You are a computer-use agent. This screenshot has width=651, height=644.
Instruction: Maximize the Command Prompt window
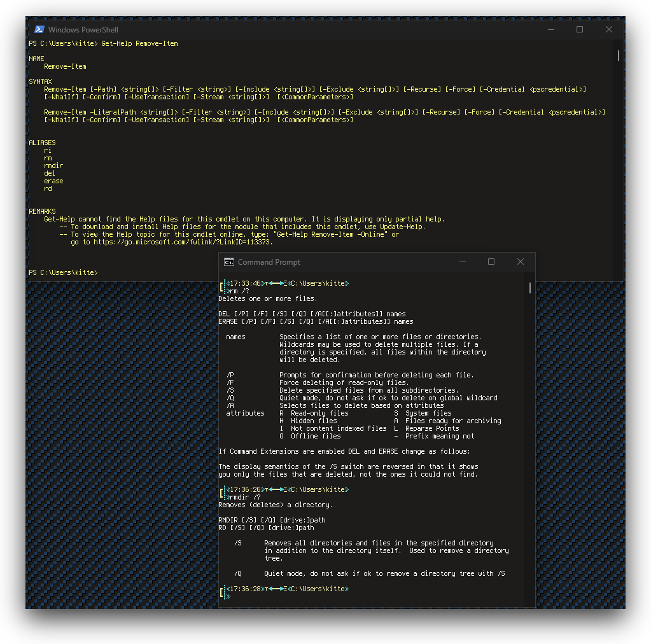[x=491, y=262]
